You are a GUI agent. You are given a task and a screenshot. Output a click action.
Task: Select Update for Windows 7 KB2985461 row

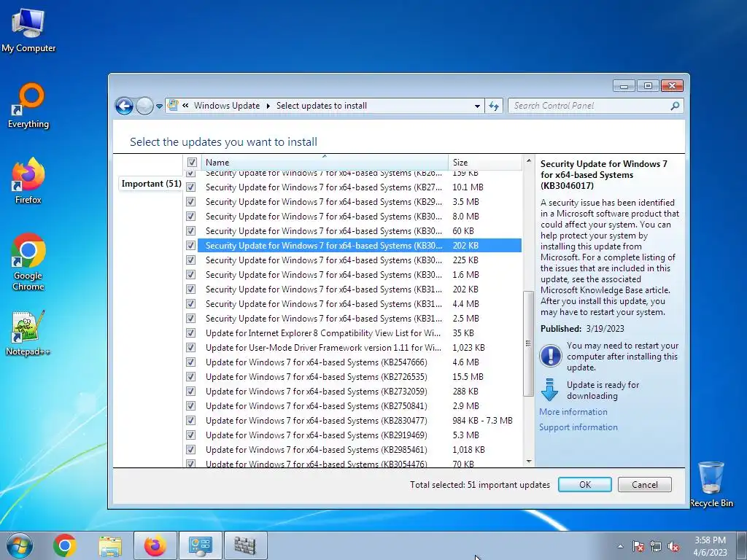pos(360,449)
